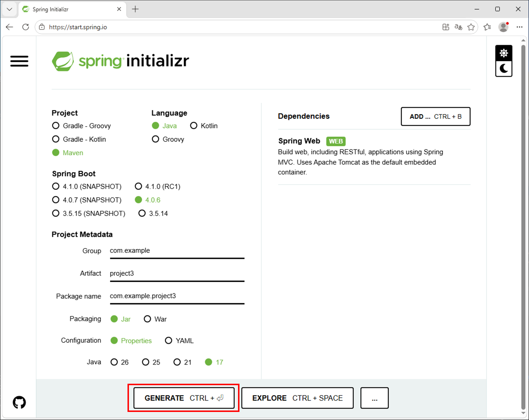
Task: Open the hamburger side menu
Action: [x=19, y=61]
